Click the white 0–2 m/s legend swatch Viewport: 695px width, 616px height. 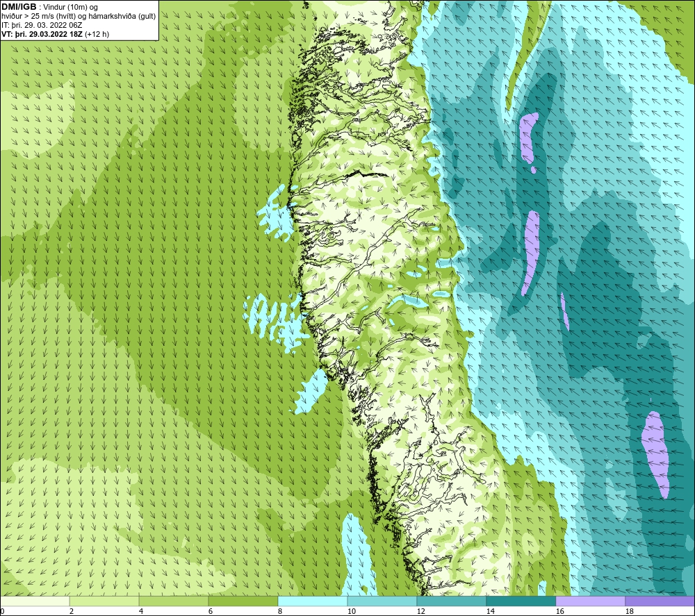[x=35, y=601]
